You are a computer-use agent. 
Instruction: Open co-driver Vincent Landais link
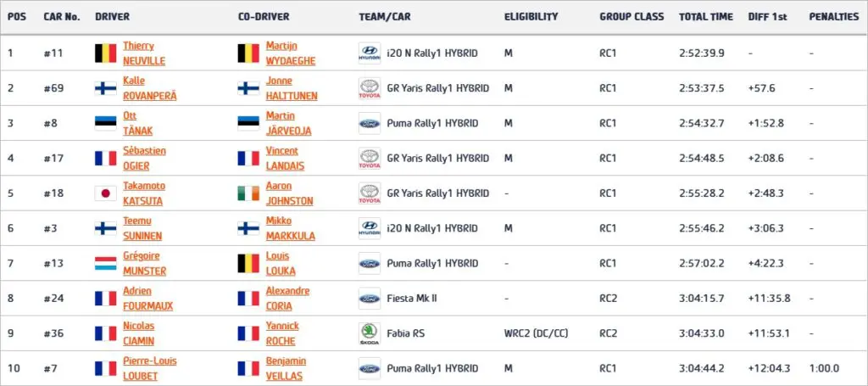(x=285, y=159)
